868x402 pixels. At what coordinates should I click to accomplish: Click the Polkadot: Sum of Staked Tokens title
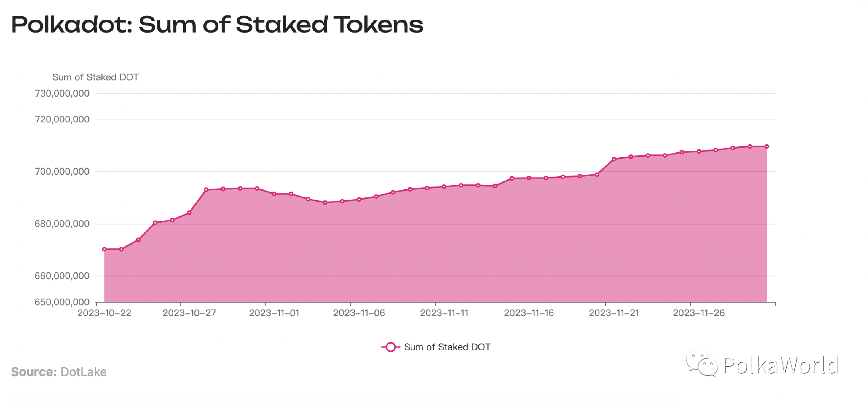(x=217, y=24)
